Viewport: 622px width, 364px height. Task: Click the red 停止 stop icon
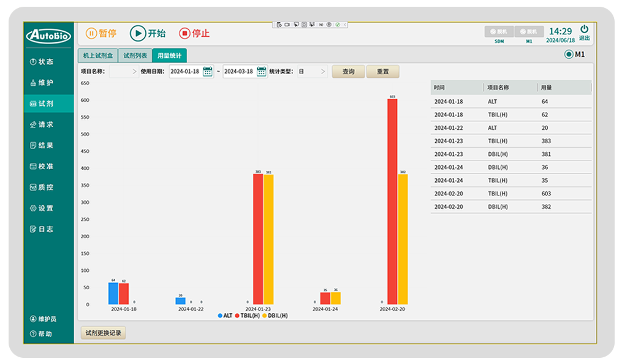click(x=184, y=34)
